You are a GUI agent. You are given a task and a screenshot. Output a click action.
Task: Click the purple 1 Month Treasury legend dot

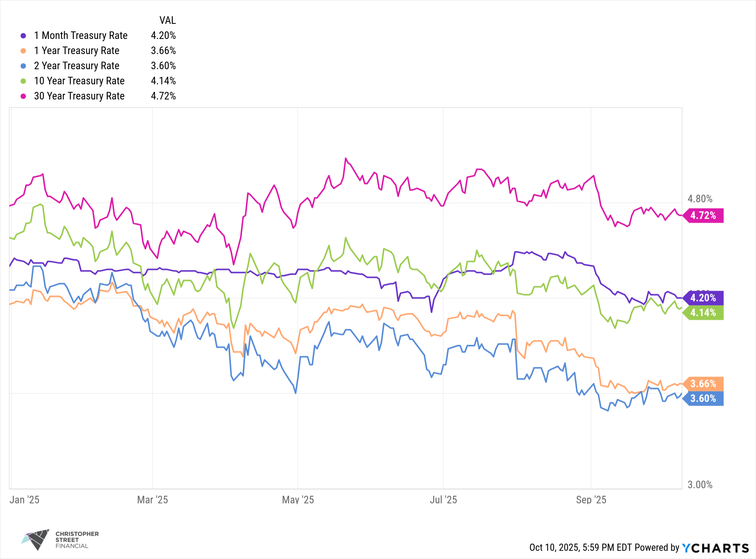point(23,36)
